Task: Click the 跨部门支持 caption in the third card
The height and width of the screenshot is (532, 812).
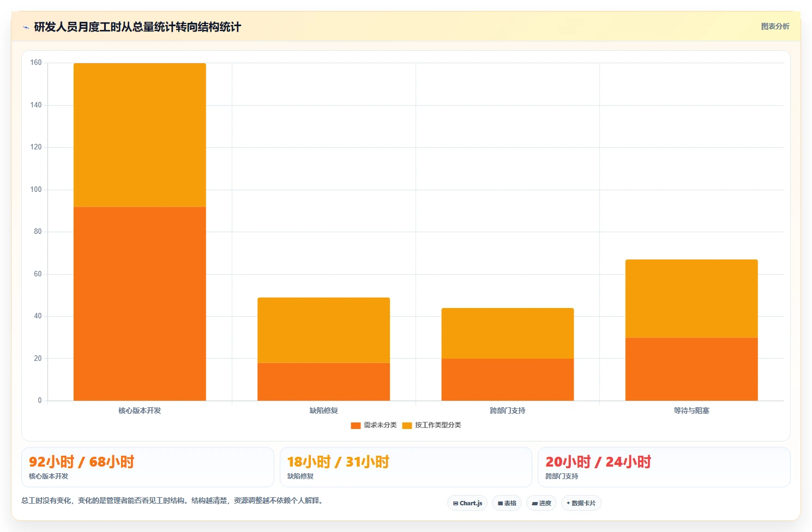Action: tap(562, 476)
